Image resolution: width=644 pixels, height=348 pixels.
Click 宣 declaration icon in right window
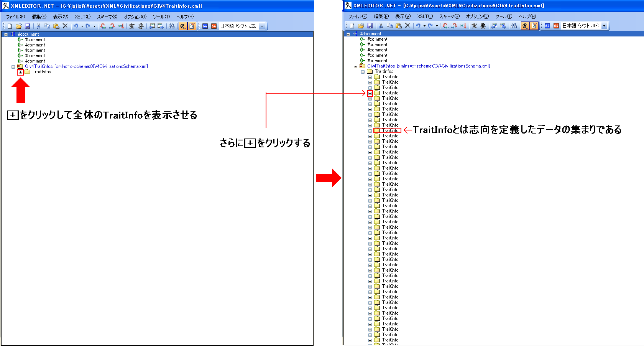point(474,26)
